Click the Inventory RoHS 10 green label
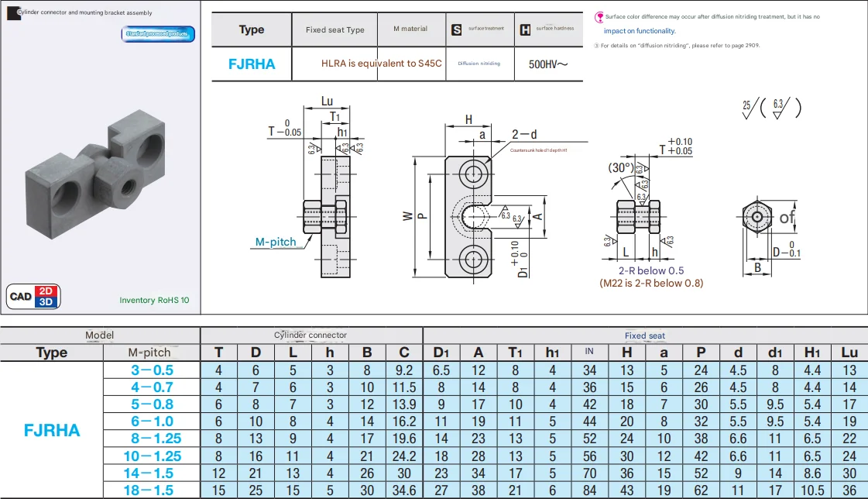This screenshot has width=868, height=499. pos(154,300)
